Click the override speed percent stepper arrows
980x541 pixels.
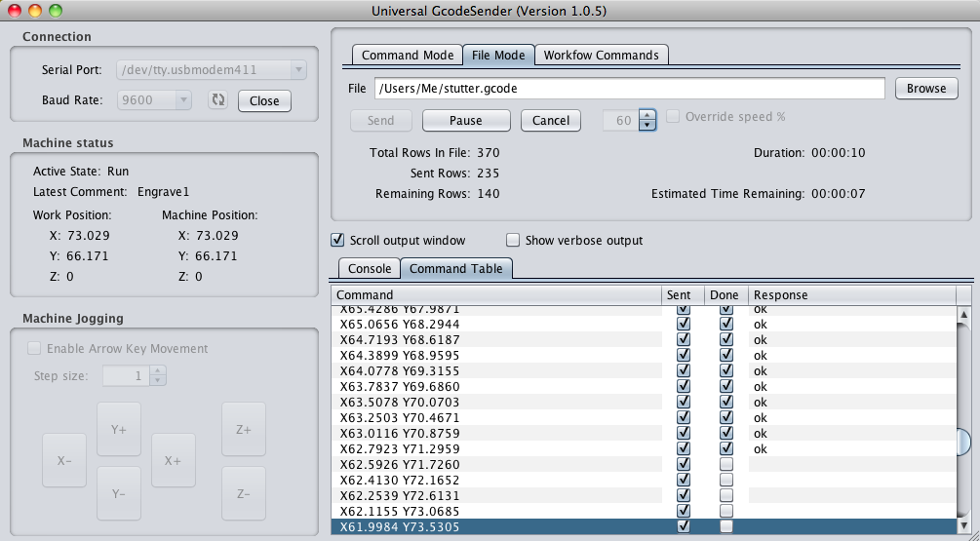(647, 120)
